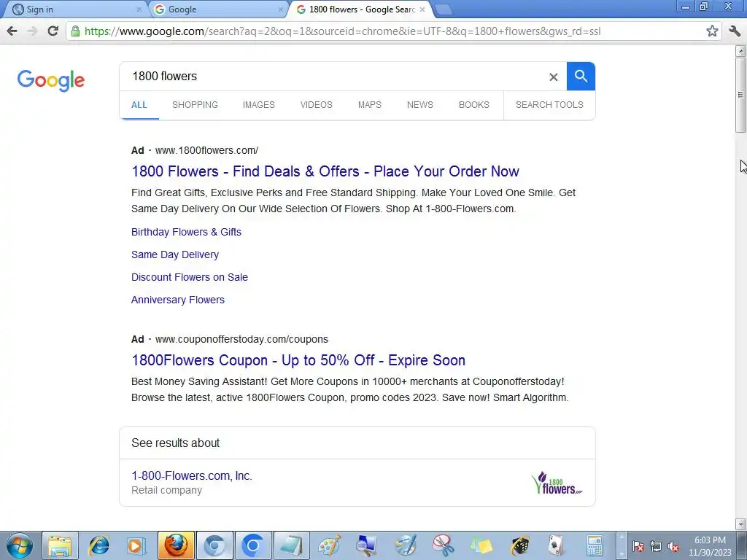The width and height of the screenshot is (747, 560).
Task: Switch to VIDEOS results
Action: (x=317, y=105)
